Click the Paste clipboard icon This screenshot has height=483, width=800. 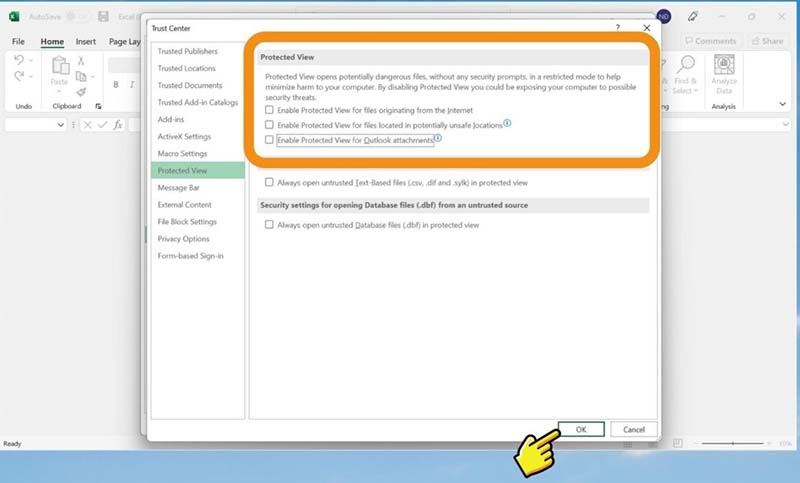coord(60,65)
